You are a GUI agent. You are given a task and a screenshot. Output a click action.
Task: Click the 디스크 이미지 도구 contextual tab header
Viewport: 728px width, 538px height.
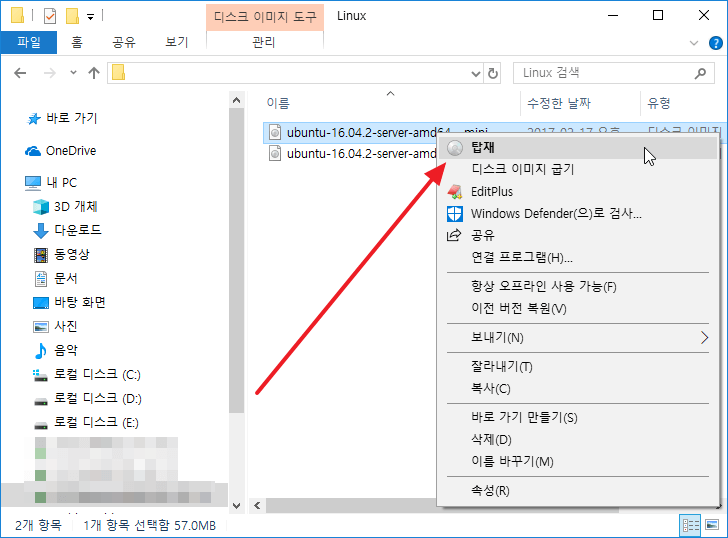[x=265, y=17]
